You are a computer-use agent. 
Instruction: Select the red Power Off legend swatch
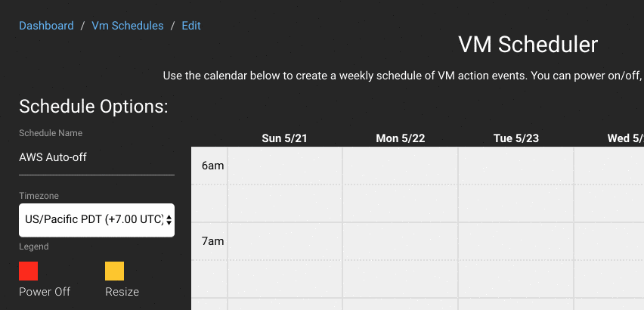click(x=28, y=271)
